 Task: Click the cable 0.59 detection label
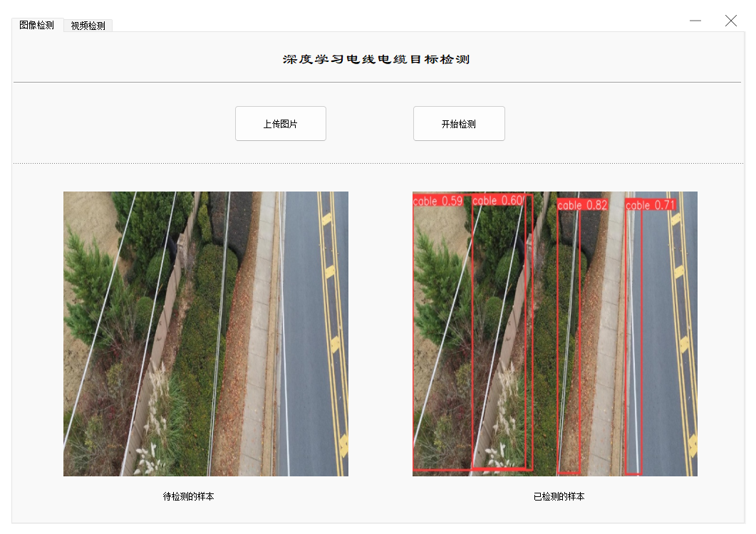click(x=437, y=201)
